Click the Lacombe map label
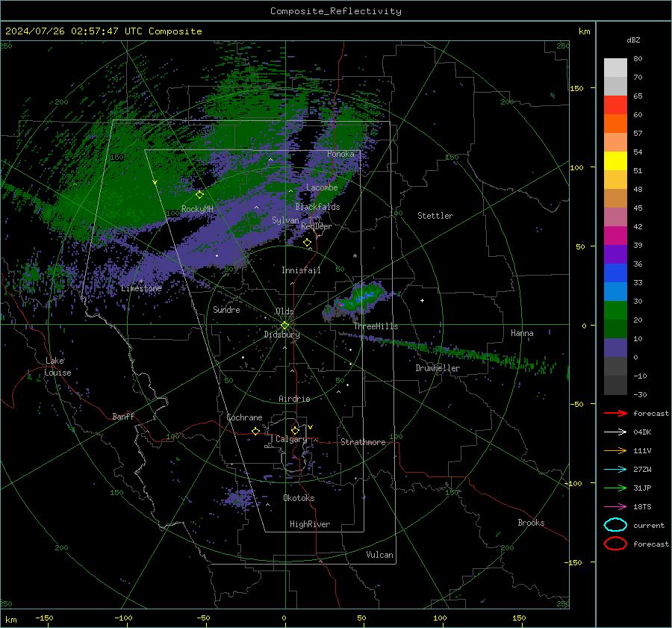 tap(322, 187)
